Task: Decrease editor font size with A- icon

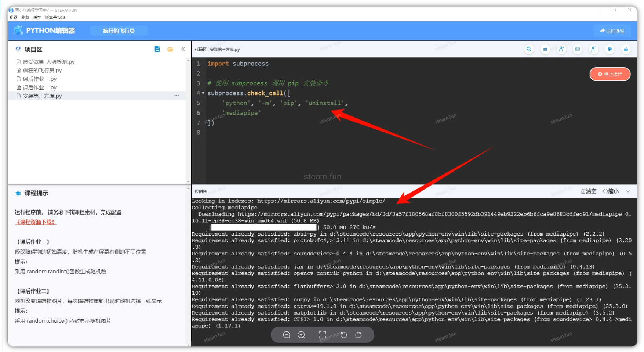Action: tap(593, 49)
